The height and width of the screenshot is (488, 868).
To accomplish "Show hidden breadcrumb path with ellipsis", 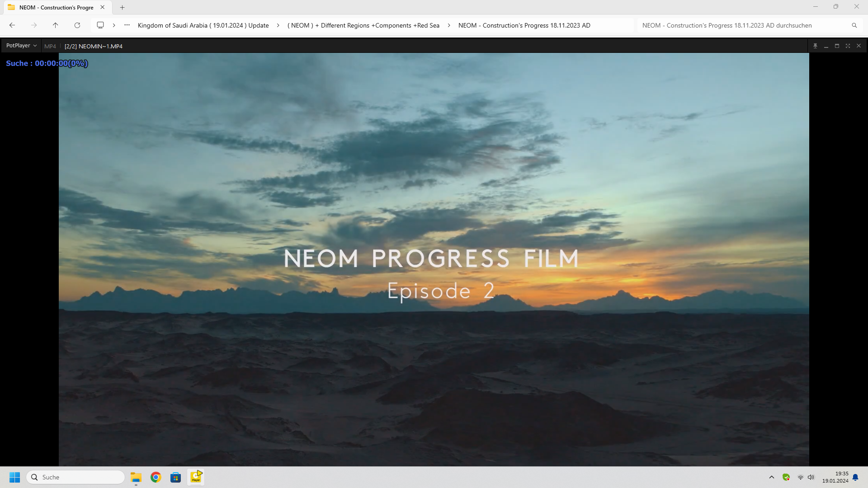I will [x=127, y=25].
